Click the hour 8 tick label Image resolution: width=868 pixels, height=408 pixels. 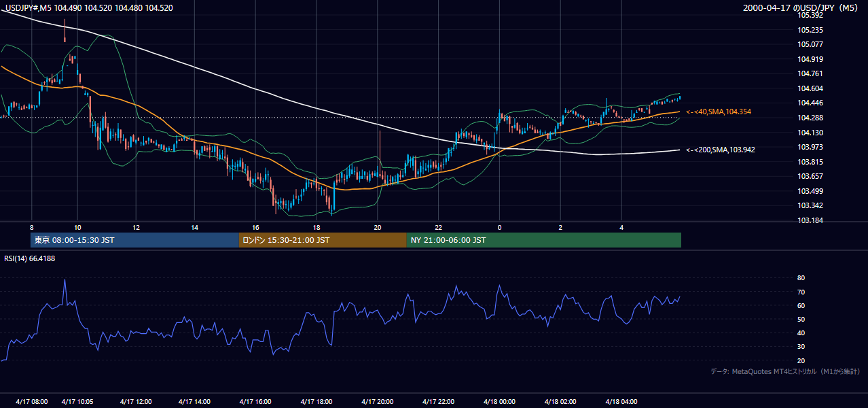coord(32,227)
